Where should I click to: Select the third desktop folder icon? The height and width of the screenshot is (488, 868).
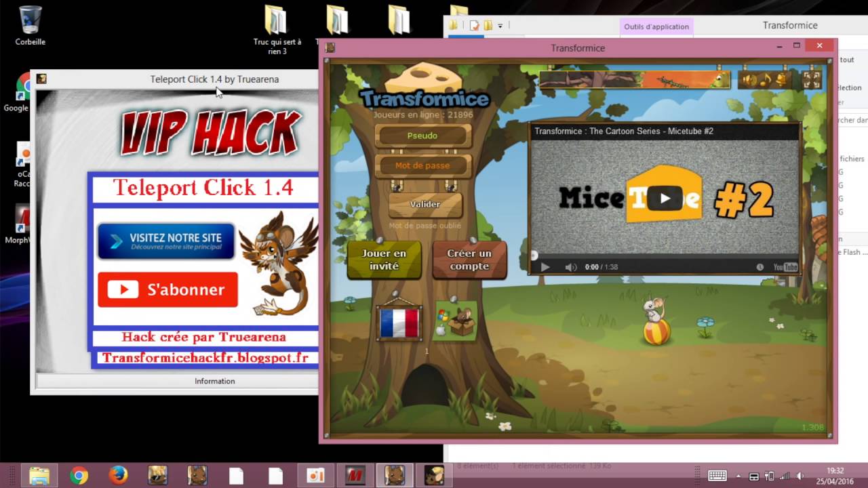pyautogui.click(x=398, y=20)
